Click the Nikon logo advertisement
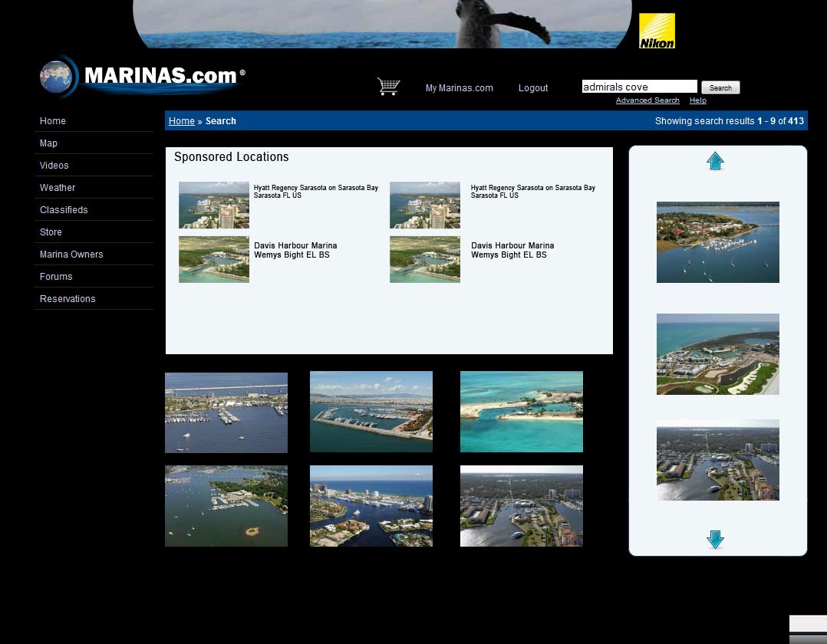 (657, 31)
